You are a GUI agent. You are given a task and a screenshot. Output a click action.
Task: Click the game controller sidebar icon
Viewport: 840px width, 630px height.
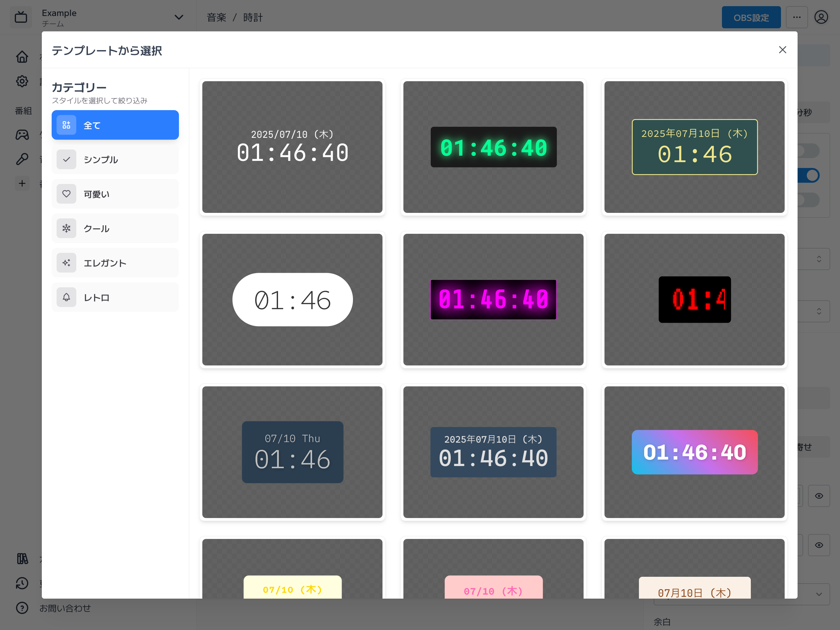[22, 134]
